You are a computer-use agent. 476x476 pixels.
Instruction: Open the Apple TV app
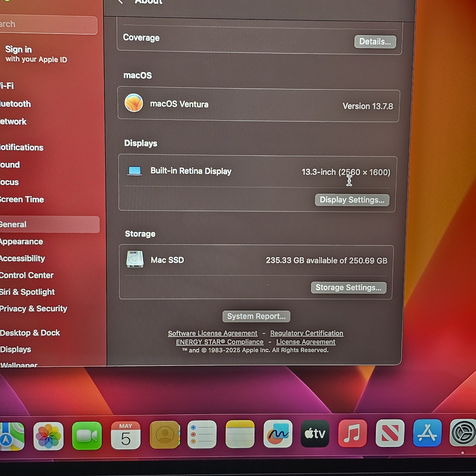[315, 433]
